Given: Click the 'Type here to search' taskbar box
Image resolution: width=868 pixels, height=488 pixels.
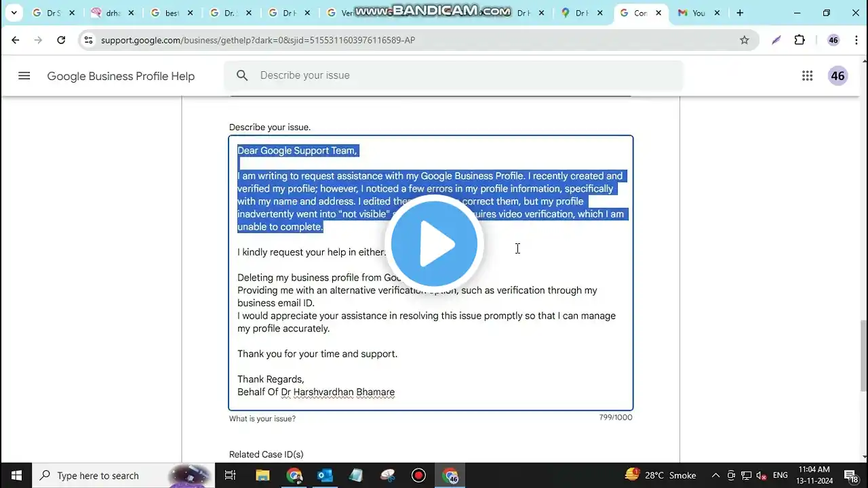Looking at the screenshot, I should click(x=122, y=475).
